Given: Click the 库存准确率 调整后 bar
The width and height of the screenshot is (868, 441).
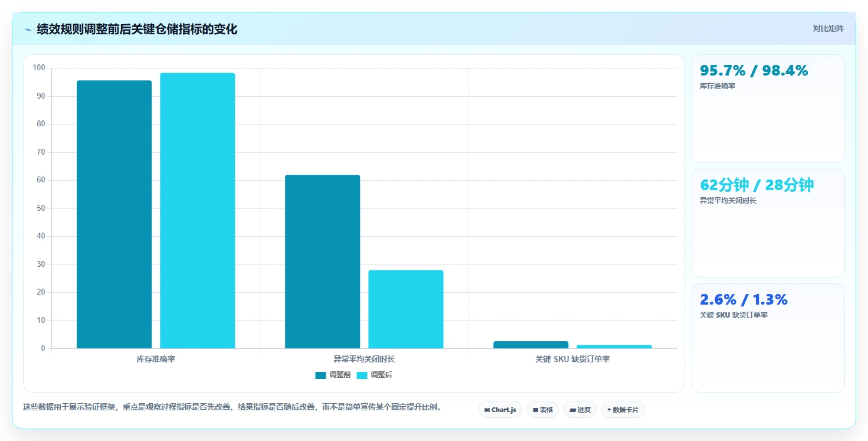Looking at the screenshot, I should click(x=198, y=211).
